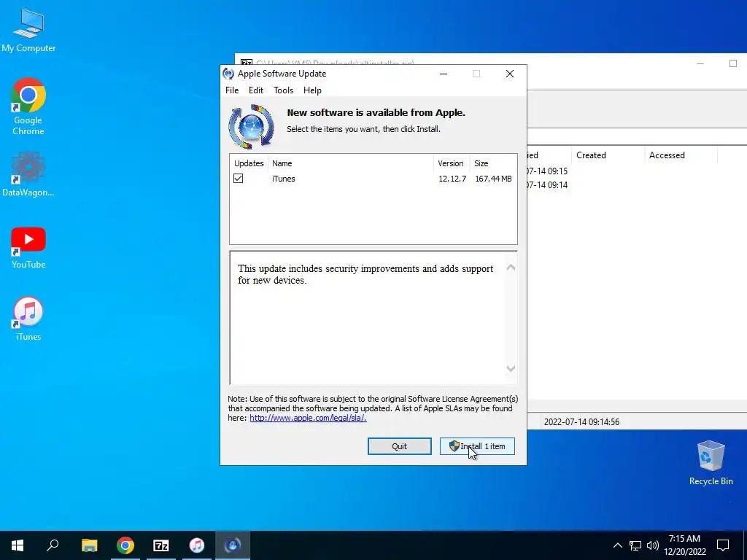Open the YouTube desktop shortcut
This screenshot has width=747, height=560.
tap(28, 248)
